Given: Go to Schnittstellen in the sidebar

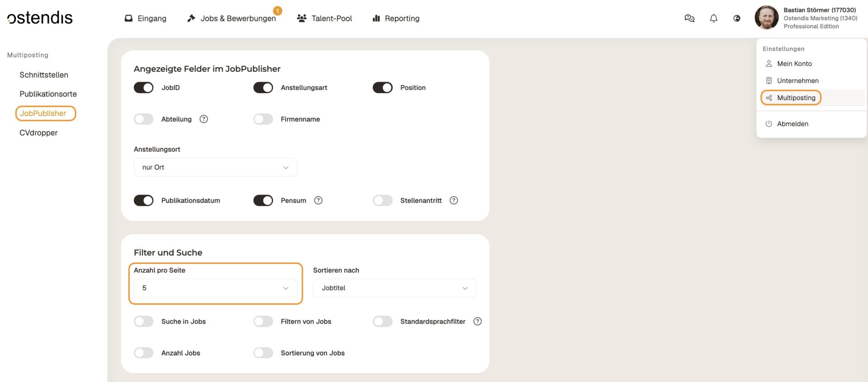Looking at the screenshot, I should coord(44,75).
